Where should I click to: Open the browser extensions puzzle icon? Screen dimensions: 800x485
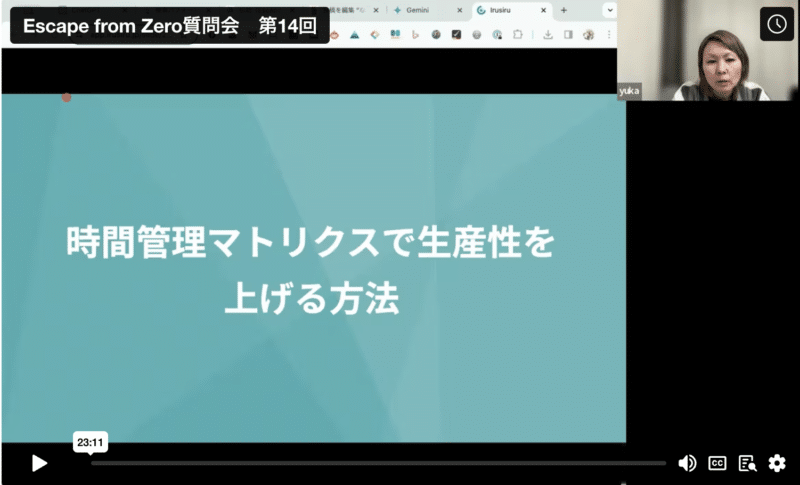[x=517, y=34]
